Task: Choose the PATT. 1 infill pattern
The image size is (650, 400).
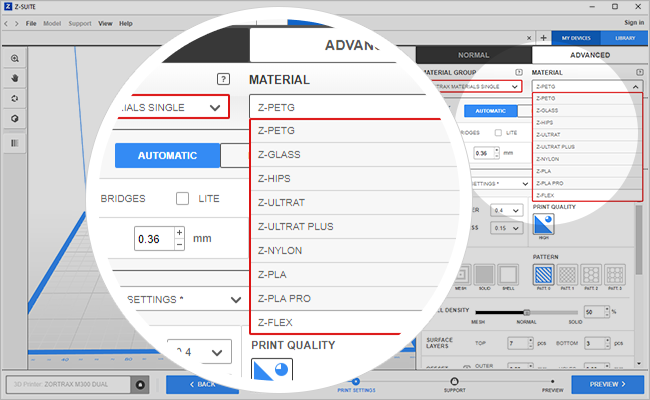Action: 568,274
